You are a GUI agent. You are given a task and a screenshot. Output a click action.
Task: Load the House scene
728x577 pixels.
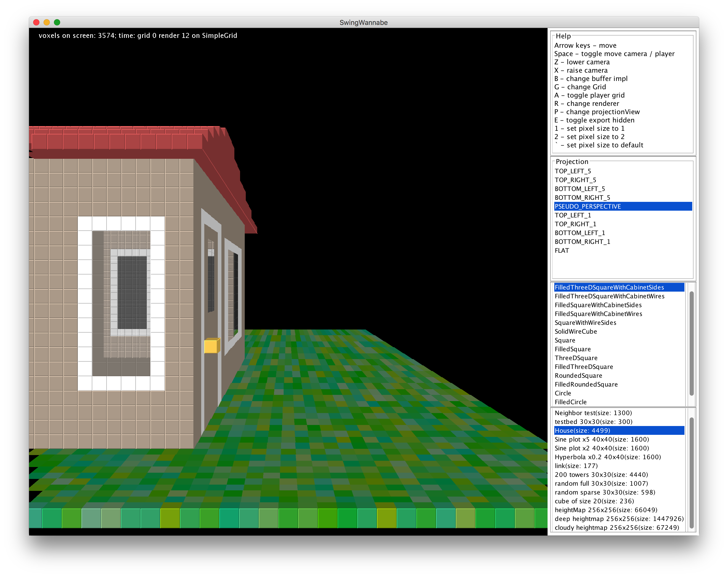pyautogui.click(x=619, y=430)
